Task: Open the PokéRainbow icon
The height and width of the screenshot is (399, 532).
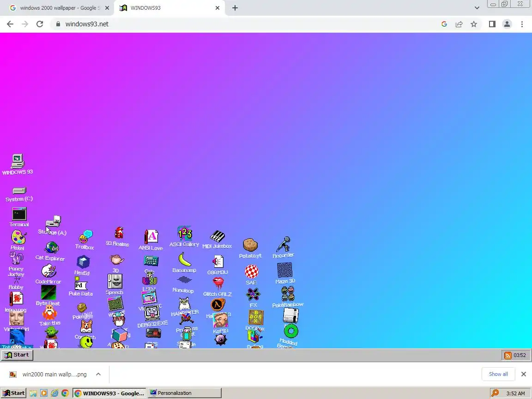Action: coord(288,294)
